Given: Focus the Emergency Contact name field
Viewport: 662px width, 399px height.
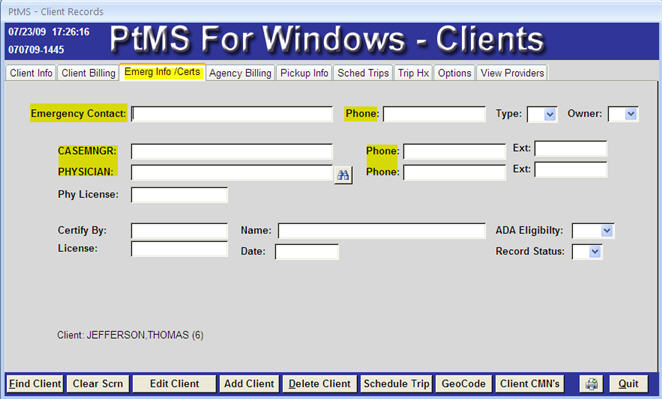Looking at the screenshot, I should (232, 114).
